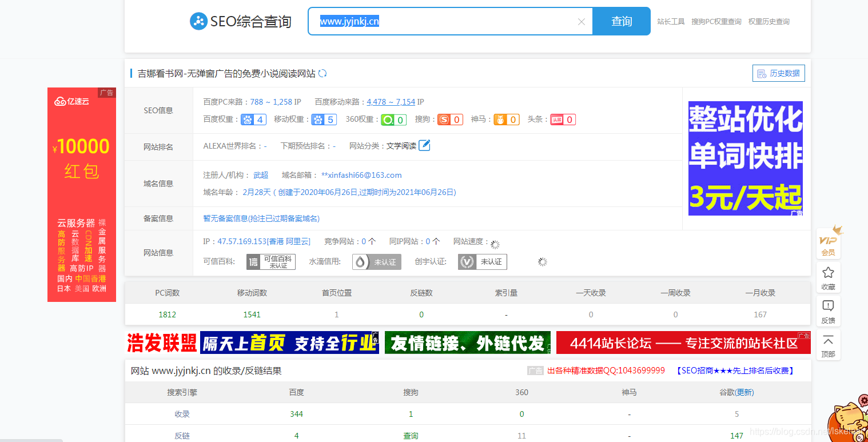The image size is (868, 442).
Task: Open the 站长工具 navigation item
Action: click(x=670, y=21)
